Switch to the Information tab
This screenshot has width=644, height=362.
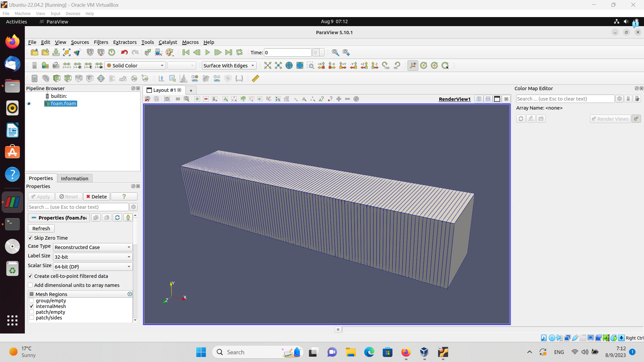(74, 179)
